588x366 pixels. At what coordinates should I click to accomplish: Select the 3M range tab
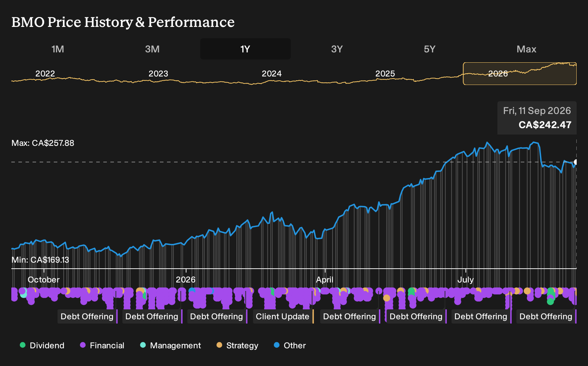pos(152,49)
